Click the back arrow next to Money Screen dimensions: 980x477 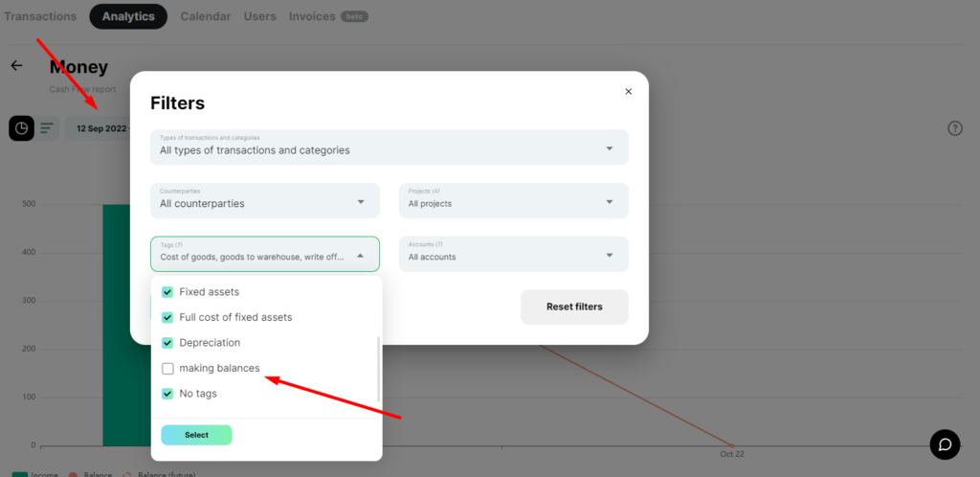(17, 66)
